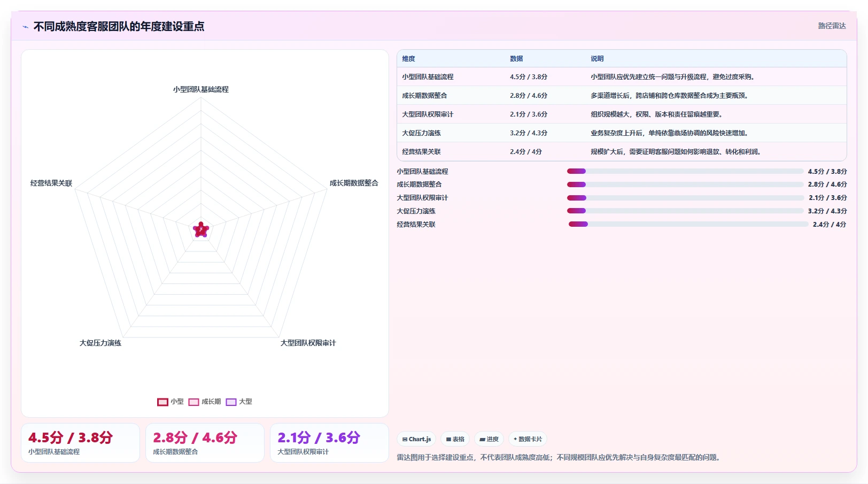
Task: Click the 数据卡片 tag chip
Action: (528, 439)
